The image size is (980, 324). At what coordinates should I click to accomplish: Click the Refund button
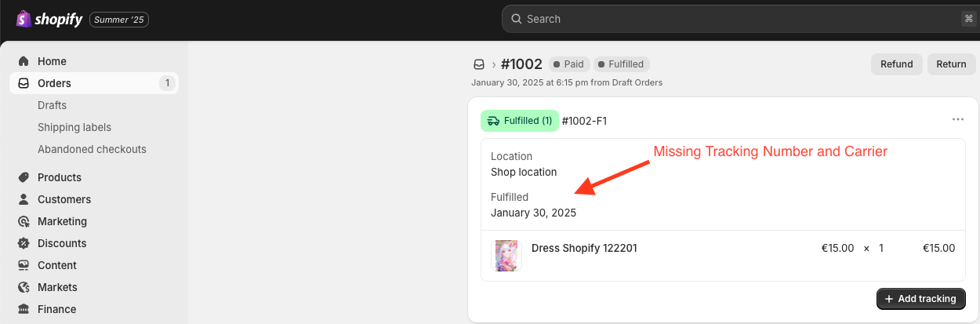pyautogui.click(x=896, y=64)
